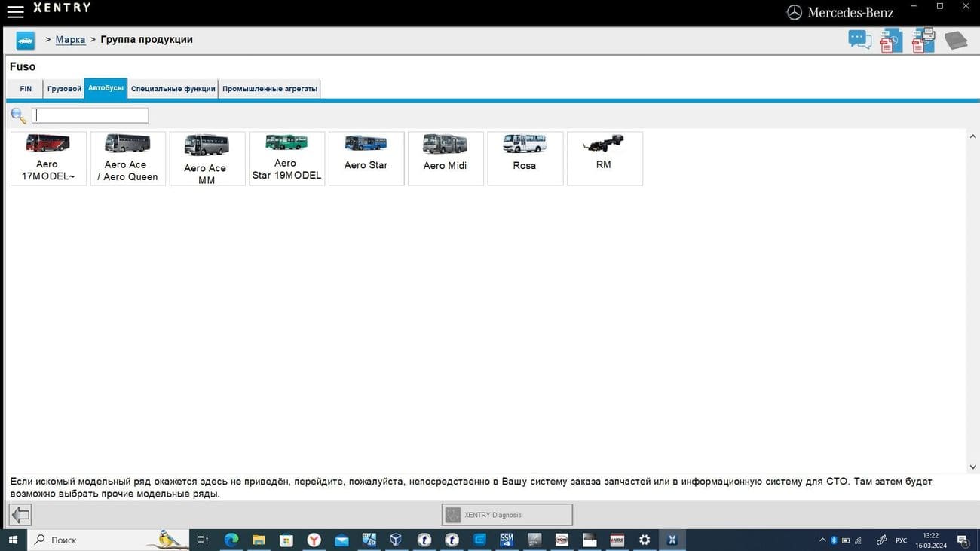This screenshot has height=551, width=980.
Task: Click the scrollbar down arrow
Action: (972, 467)
